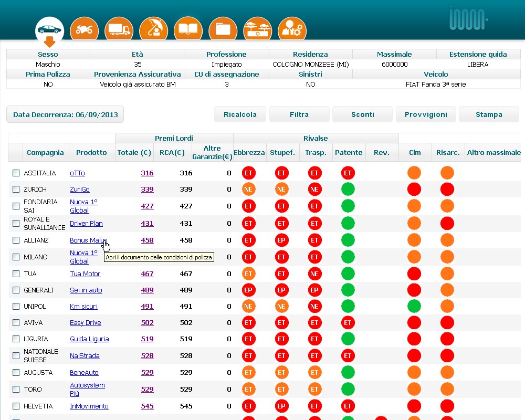Click FONDIARIA SAI Trasp. ET circle

click(314, 206)
